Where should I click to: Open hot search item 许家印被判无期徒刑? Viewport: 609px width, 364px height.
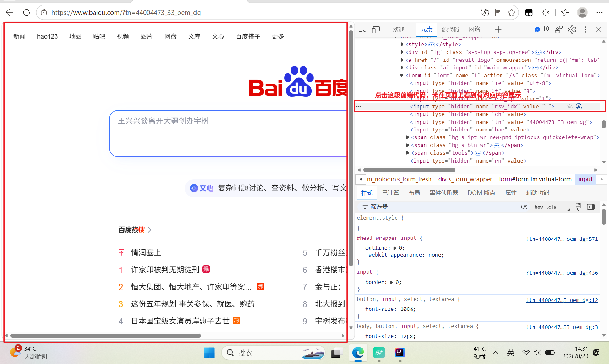click(165, 270)
